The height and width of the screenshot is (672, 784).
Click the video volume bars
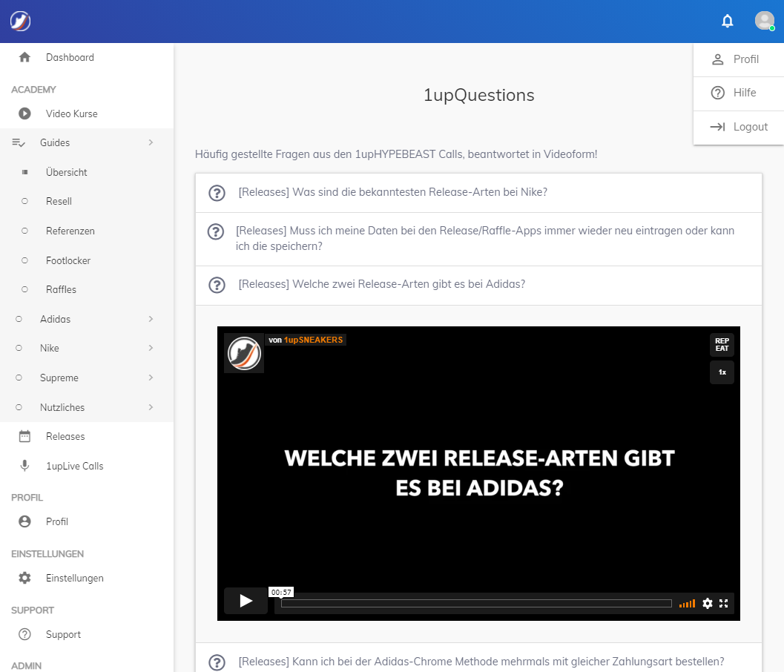pyautogui.click(x=687, y=604)
